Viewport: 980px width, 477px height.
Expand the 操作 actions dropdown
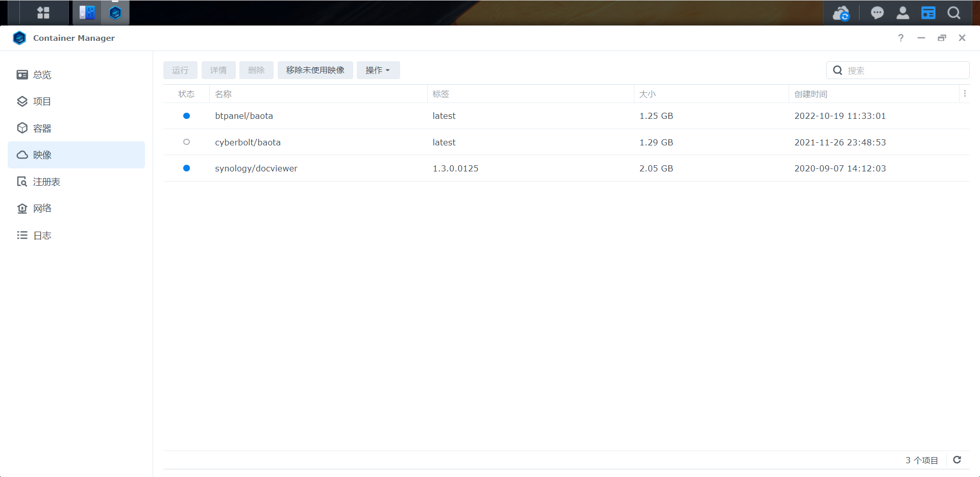click(x=378, y=70)
